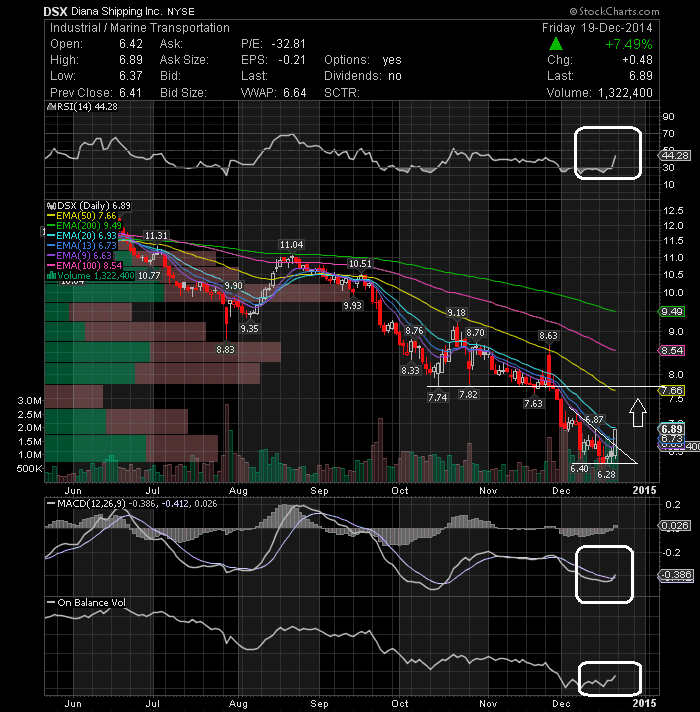Click the 9.93 price label
This screenshot has width=700, height=712.
pyautogui.click(x=353, y=306)
